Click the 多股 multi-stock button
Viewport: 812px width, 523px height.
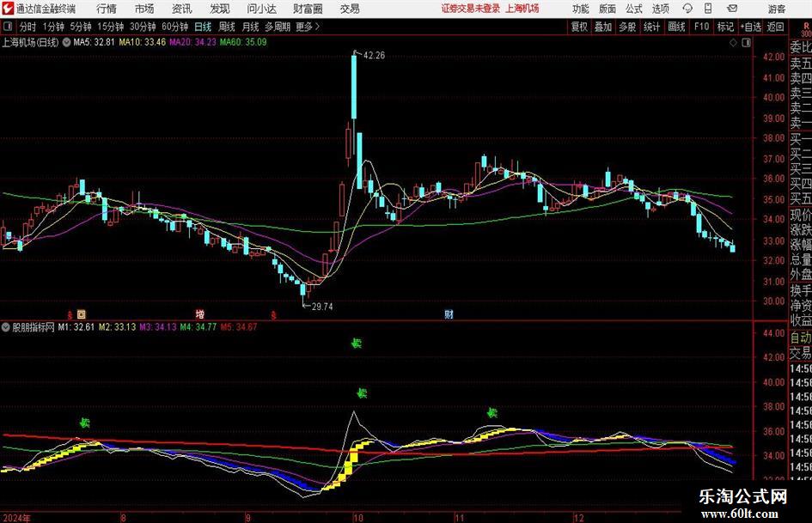tap(627, 27)
